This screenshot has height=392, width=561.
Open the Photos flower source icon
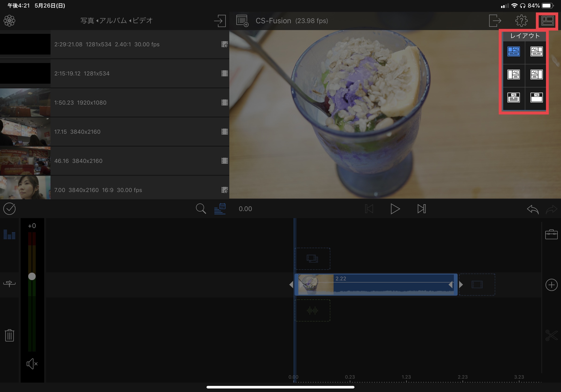pos(9,20)
